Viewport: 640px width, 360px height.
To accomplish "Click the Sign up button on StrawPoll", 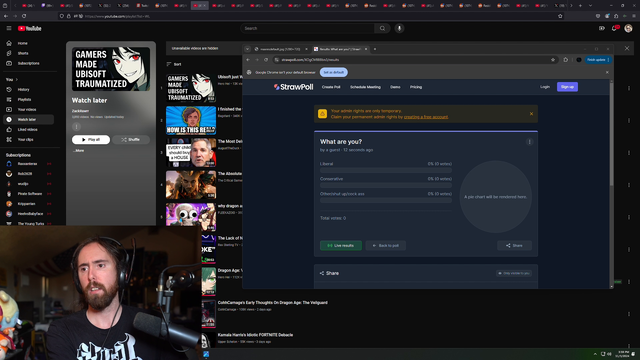I will (567, 87).
